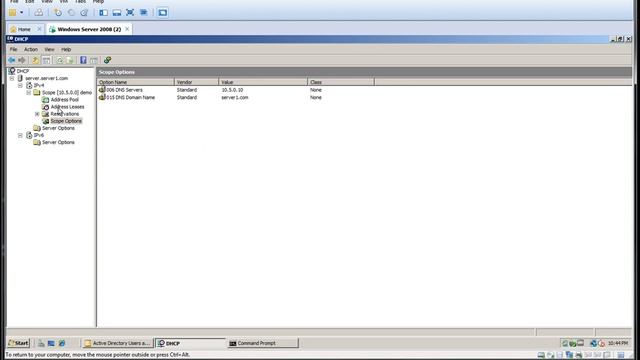The height and width of the screenshot is (360, 640).
Task: Click the 015 DNS Domain Name icon
Action: tap(102, 97)
